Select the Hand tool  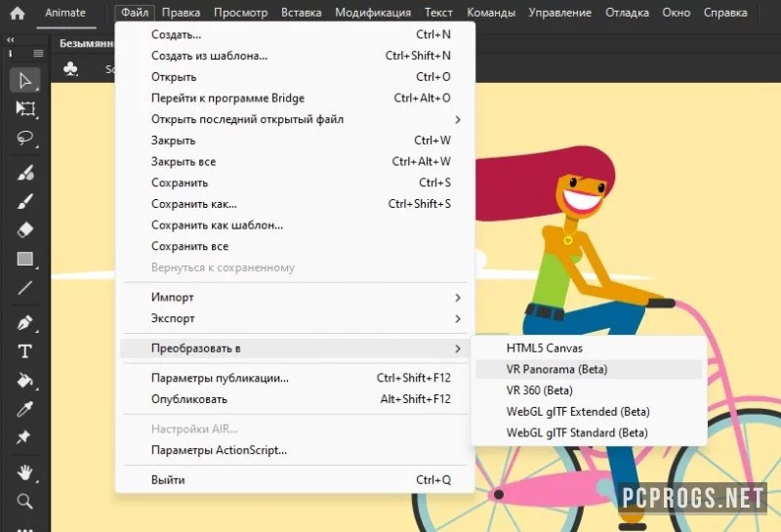coord(25,472)
